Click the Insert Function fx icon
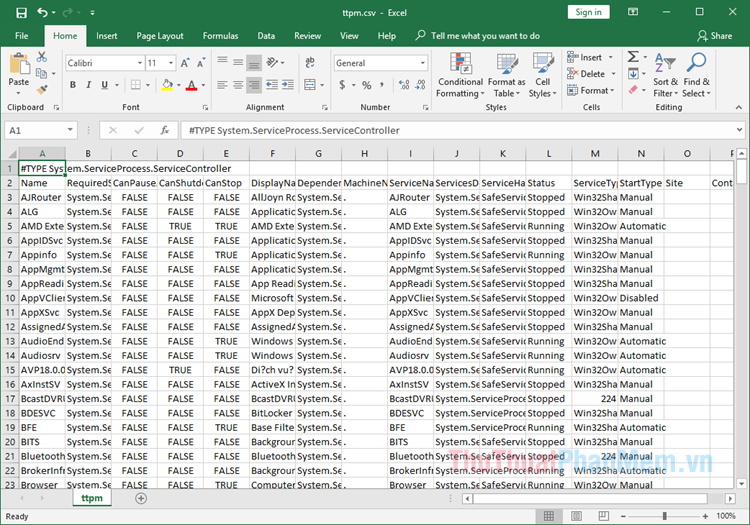Viewport: 750px width, 525px height. 165,130
